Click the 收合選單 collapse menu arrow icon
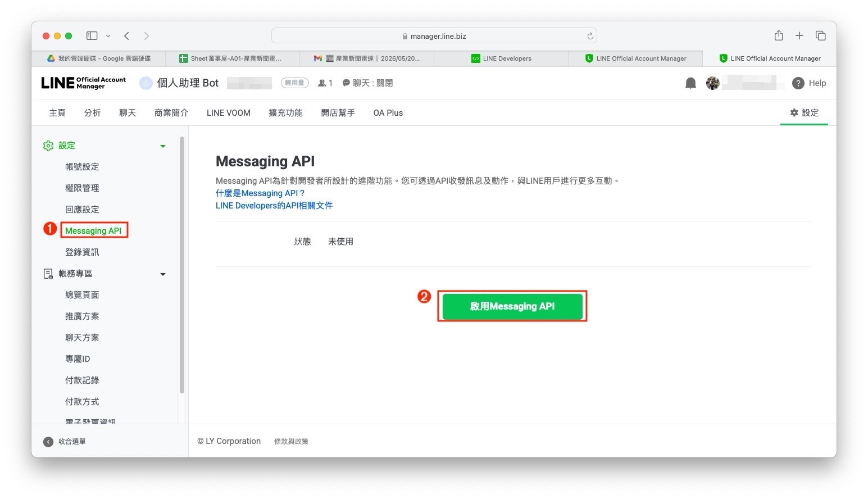Viewport: 868px width, 499px height. [48, 442]
